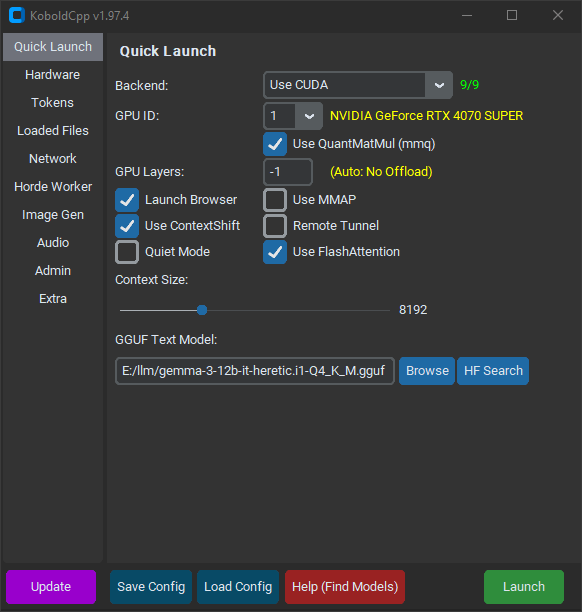Switch to the Hardware tab

click(x=53, y=75)
